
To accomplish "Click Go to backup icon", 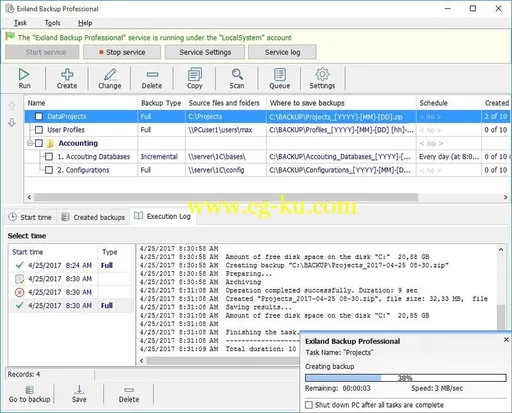I will click(30, 394).
